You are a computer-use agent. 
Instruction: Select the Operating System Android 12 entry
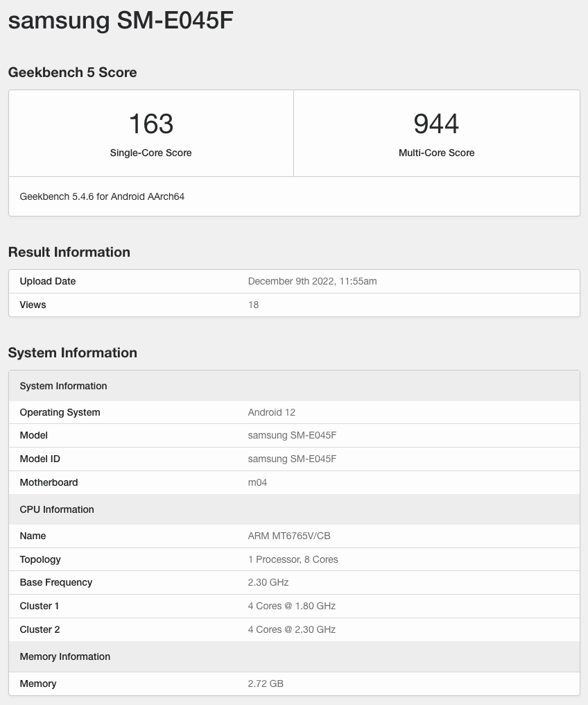coord(271,411)
